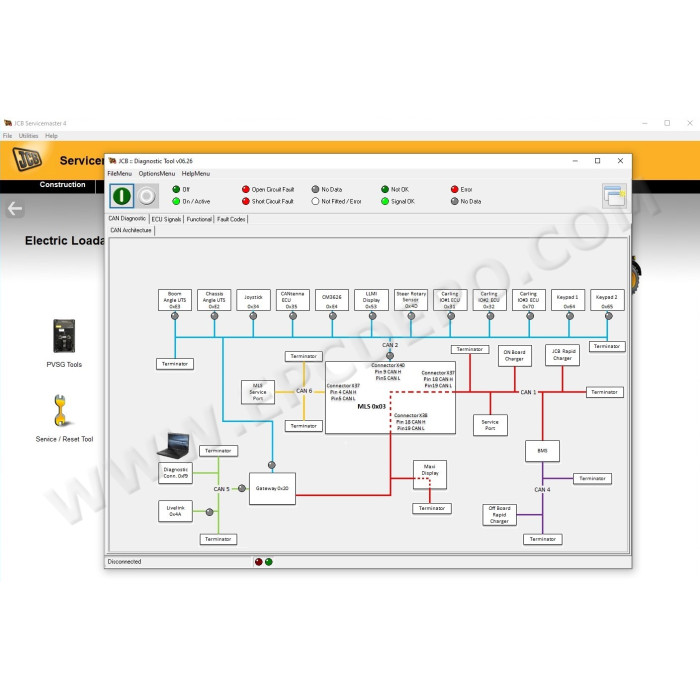Open HelpMenu in Diagnostic Tool
The height and width of the screenshot is (700, 700).
coord(196,174)
